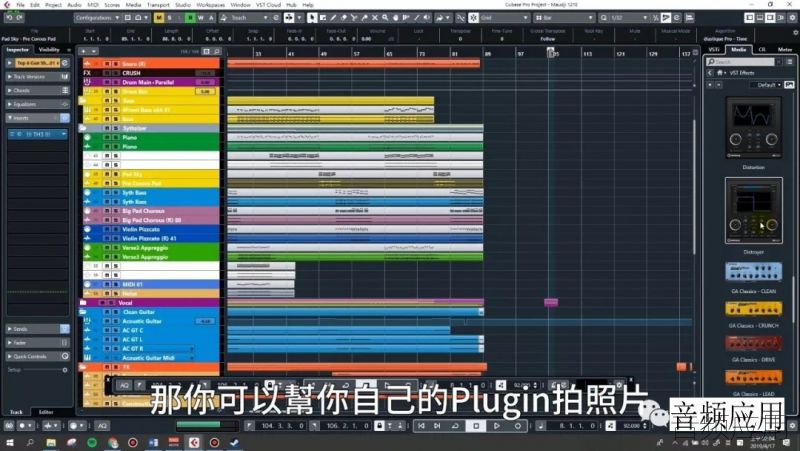
Task: Open the Transport menu
Action: tap(158, 5)
